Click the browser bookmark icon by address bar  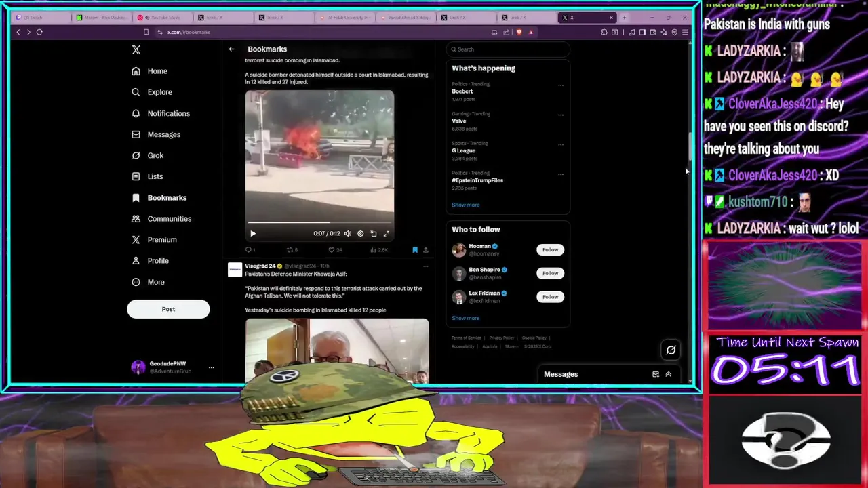(146, 32)
